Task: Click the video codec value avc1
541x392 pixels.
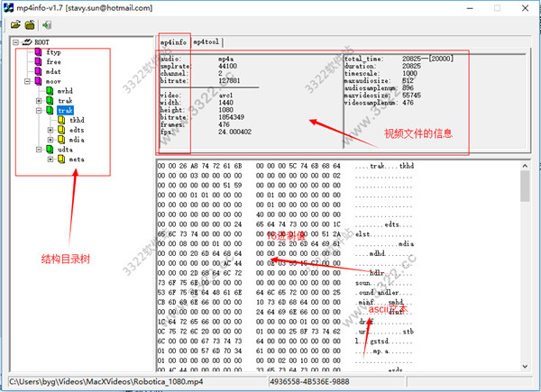Action: coord(225,96)
